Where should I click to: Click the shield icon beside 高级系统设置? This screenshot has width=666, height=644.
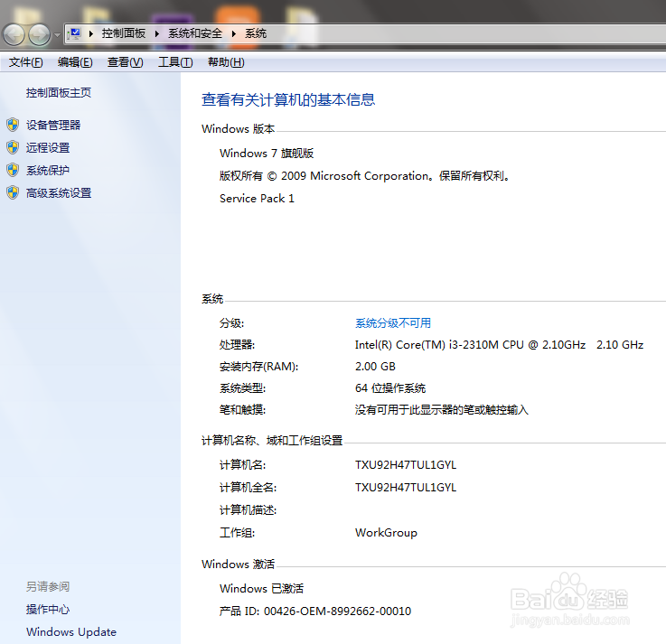13,192
